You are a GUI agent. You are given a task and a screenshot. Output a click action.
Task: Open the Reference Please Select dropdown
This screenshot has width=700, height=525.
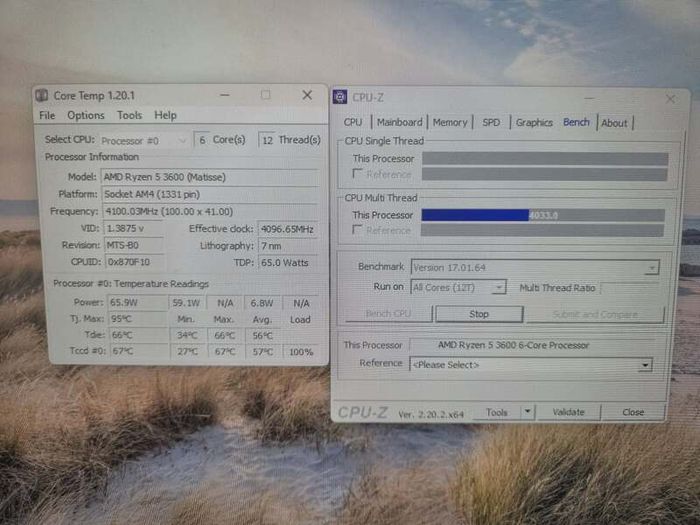(531, 364)
